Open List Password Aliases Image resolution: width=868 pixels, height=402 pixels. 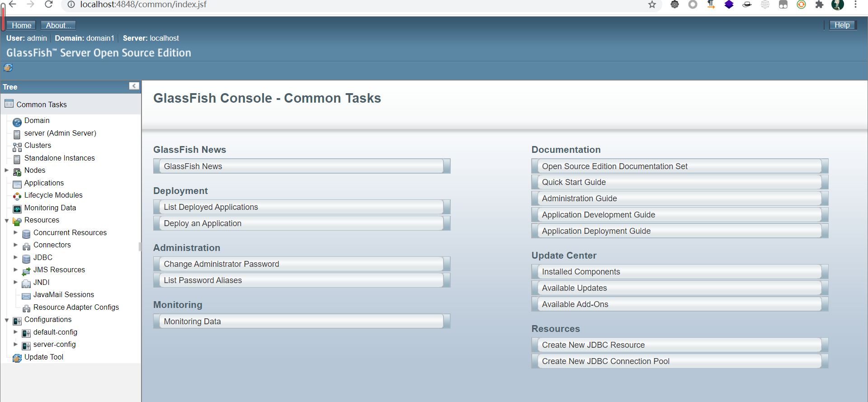(x=302, y=280)
